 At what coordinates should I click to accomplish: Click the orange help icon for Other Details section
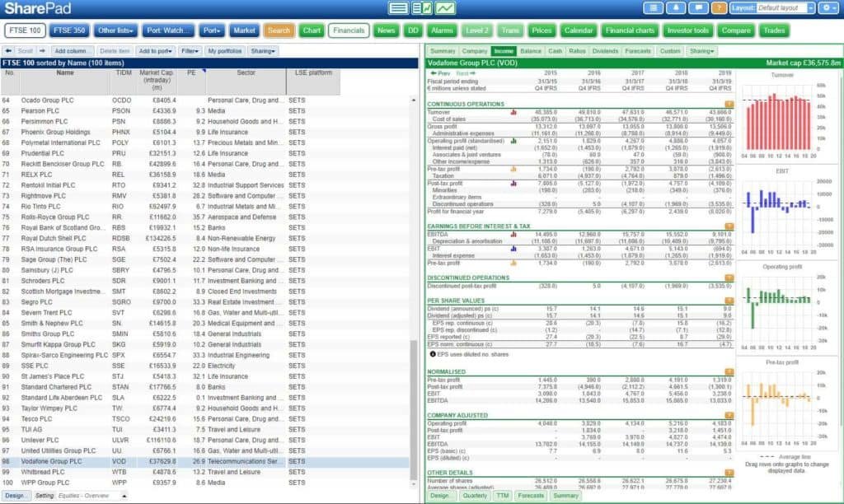[x=729, y=473]
